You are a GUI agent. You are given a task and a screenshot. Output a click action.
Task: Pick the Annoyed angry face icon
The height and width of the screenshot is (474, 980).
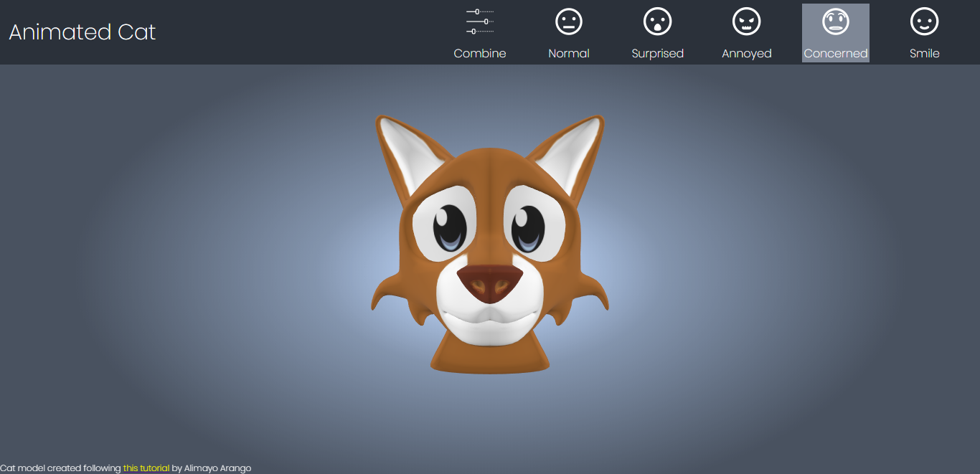(746, 22)
